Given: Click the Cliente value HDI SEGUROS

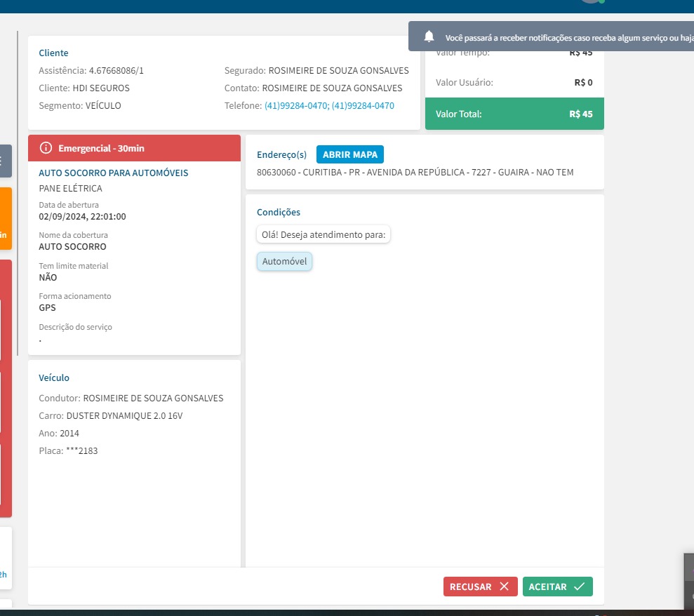Looking at the screenshot, I should pyautogui.click(x=101, y=88).
